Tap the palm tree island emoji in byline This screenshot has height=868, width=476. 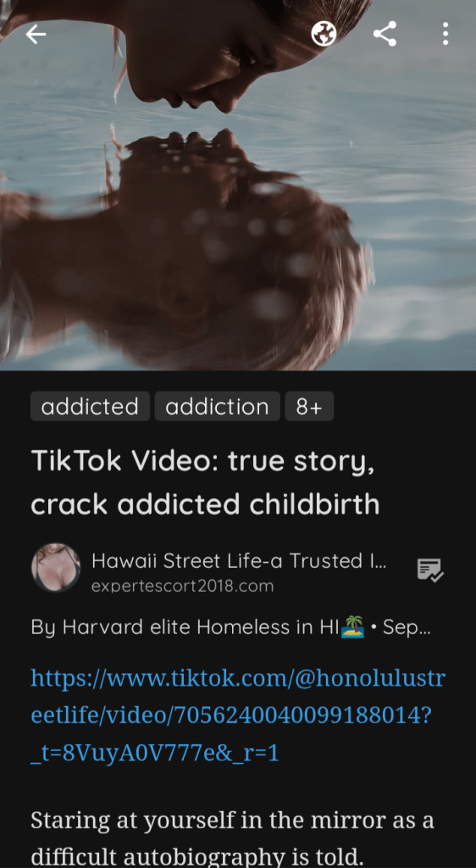(x=352, y=628)
